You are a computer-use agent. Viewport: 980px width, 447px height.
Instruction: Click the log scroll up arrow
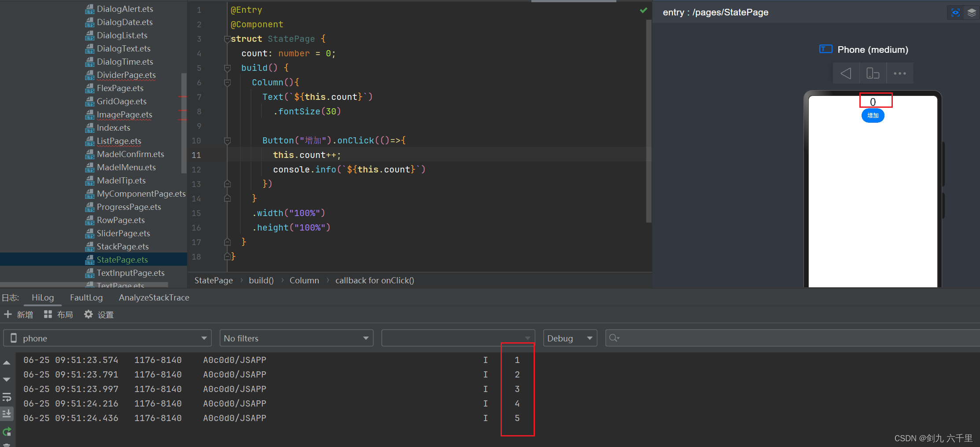pos(7,363)
